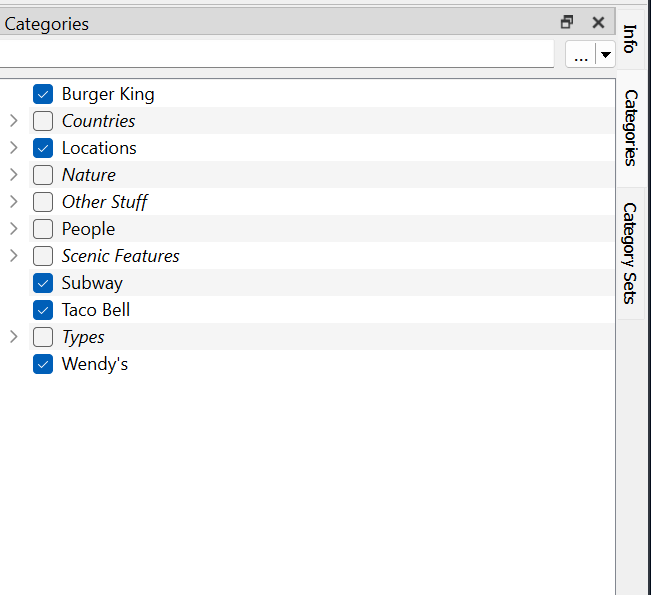Switch to the Info side tab
The height and width of the screenshot is (595, 651).
pyautogui.click(x=630, y=38)
